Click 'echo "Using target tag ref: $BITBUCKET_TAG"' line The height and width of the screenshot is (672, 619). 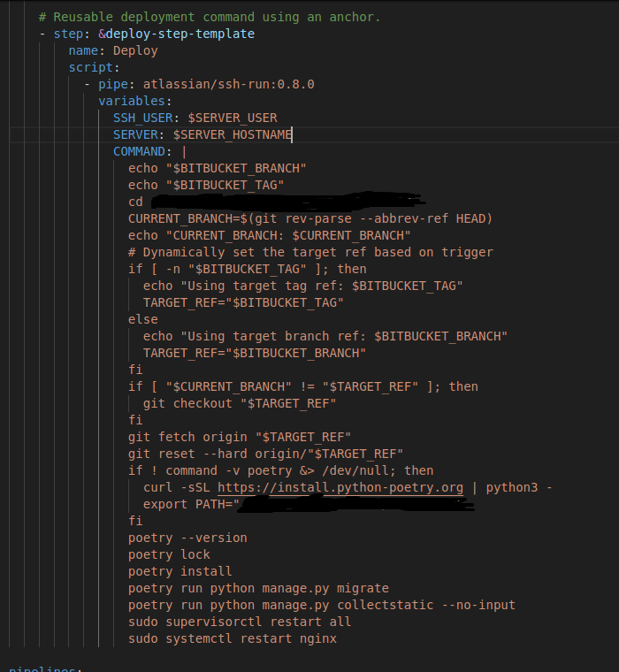pos(303,286)
